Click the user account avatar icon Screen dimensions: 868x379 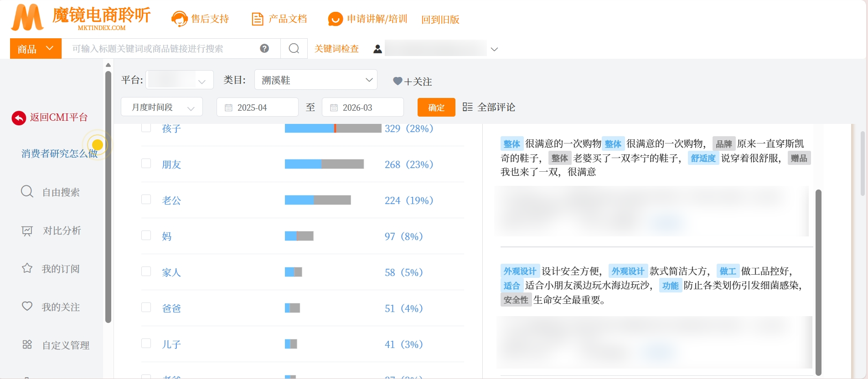pos(377,49)
